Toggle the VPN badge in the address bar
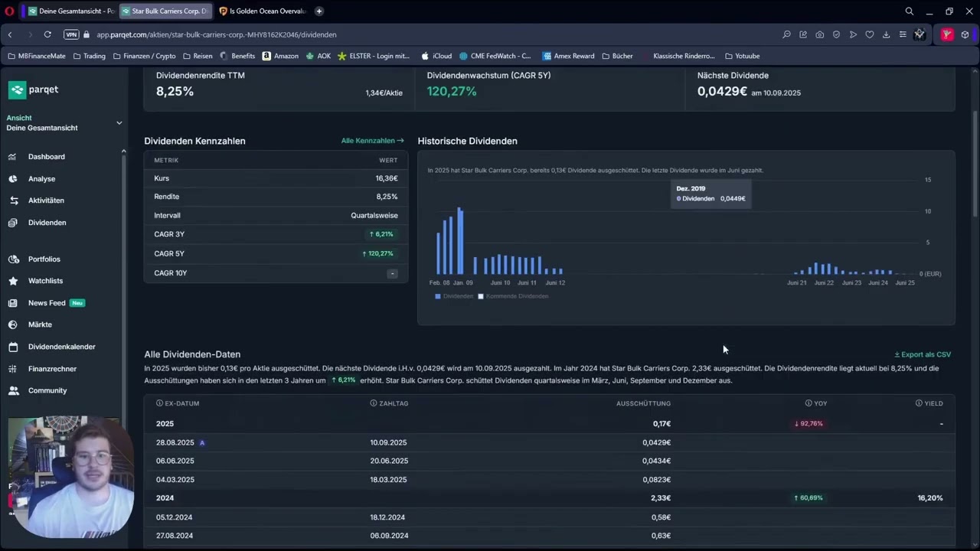The image size is (980, 551). point(71,34)
